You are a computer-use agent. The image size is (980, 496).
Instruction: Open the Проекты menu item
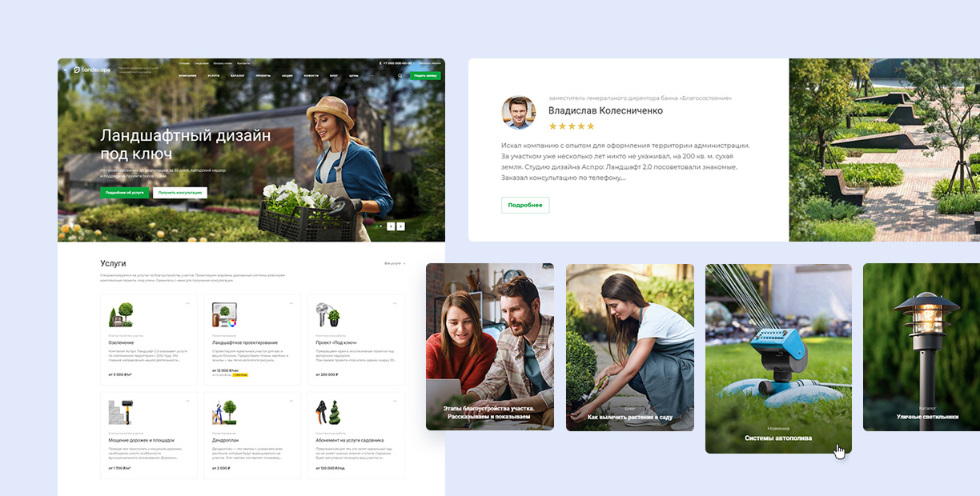(x=263, y=76)
